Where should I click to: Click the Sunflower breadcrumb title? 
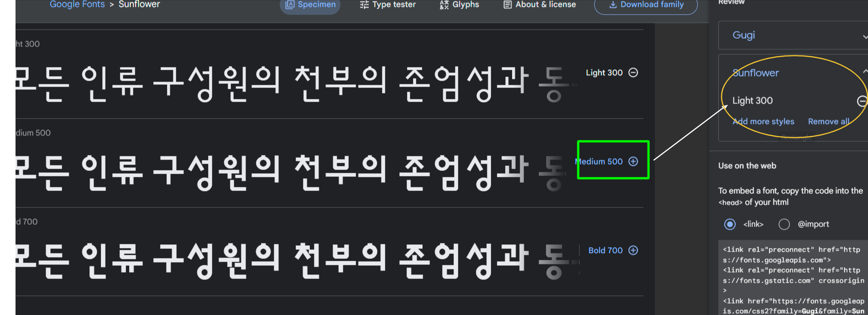tap(139, 5)
